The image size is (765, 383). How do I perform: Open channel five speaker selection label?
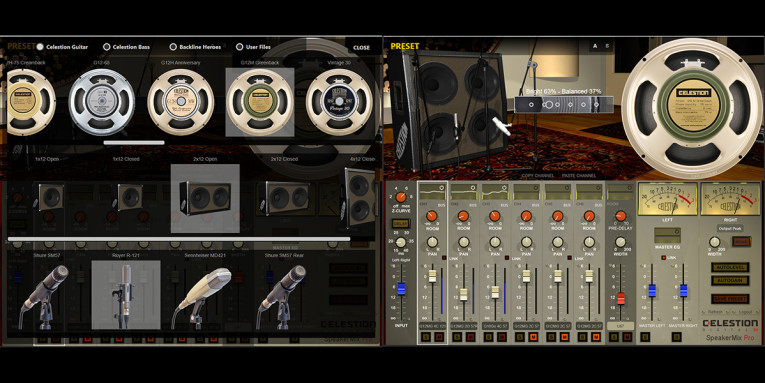coord(558,325)
